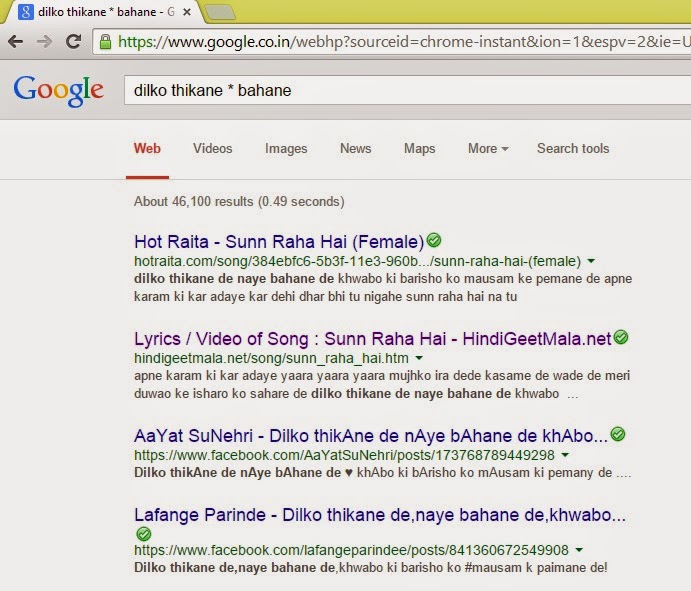Click the facebook.com/lafangeparindee URL text
The height and width of the screenshot is (591, 691).
point(351,550)
